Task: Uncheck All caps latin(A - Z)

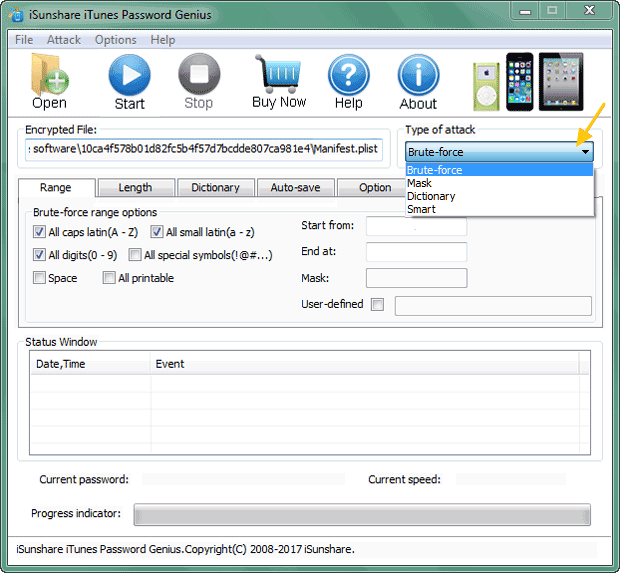Action: click(39, 232)
